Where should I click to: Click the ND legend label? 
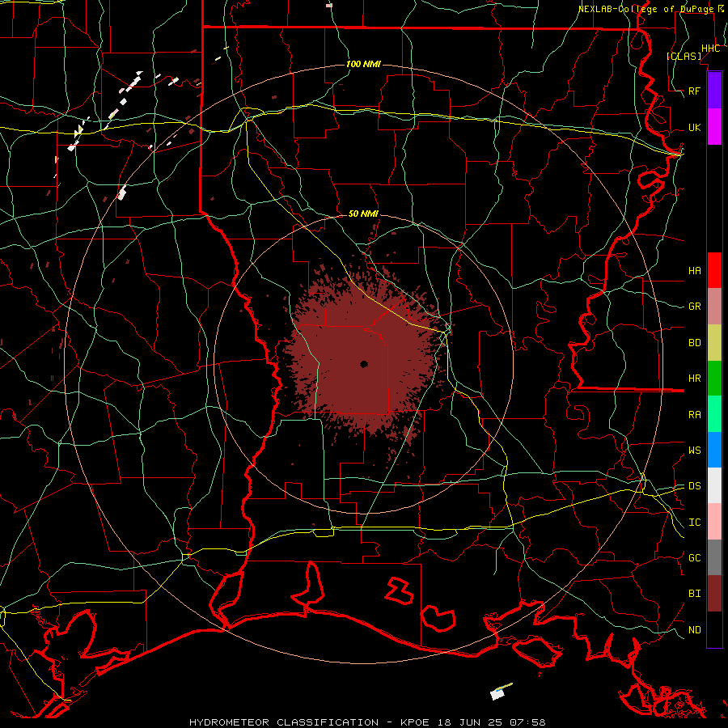(x=694, y=630)
